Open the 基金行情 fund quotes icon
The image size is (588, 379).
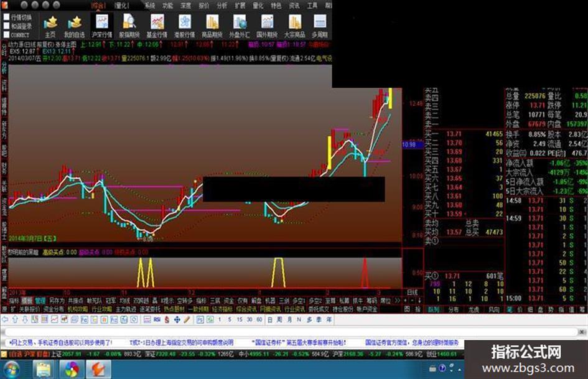157,26
